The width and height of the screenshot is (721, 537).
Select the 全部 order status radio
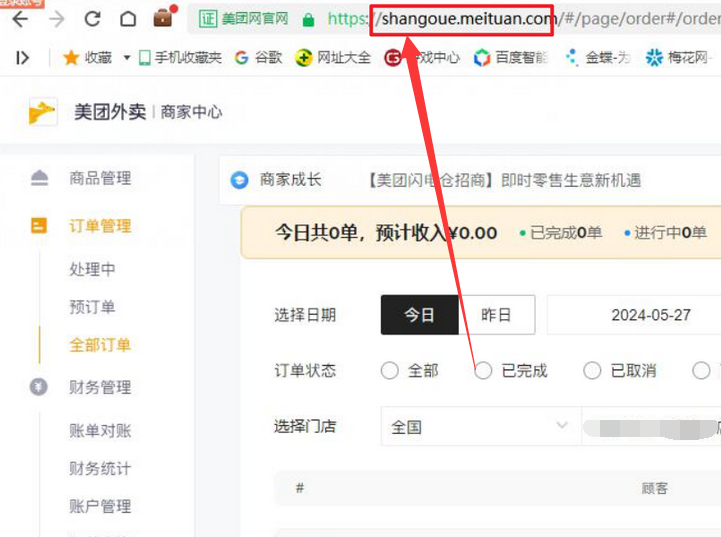(x=389, y=371)
